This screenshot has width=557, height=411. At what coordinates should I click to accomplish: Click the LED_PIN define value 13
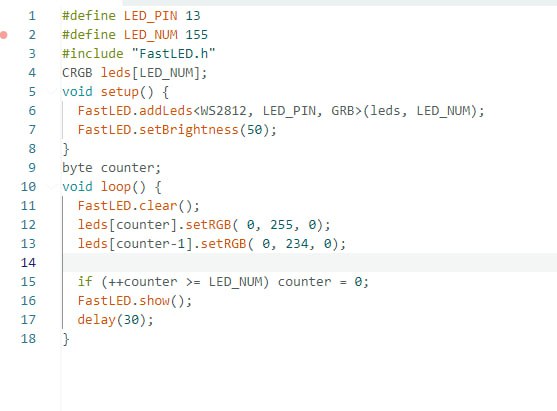pyautogui.click(x=193, y=16)
